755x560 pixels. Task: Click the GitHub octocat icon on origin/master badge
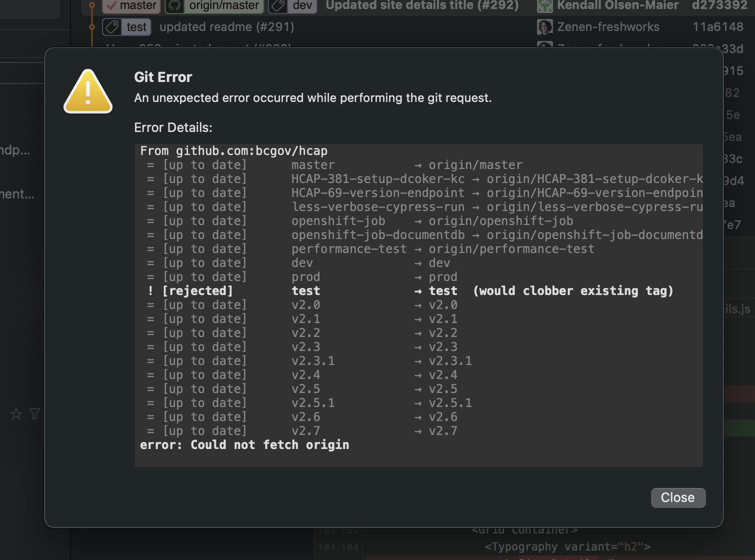point(174,6)
